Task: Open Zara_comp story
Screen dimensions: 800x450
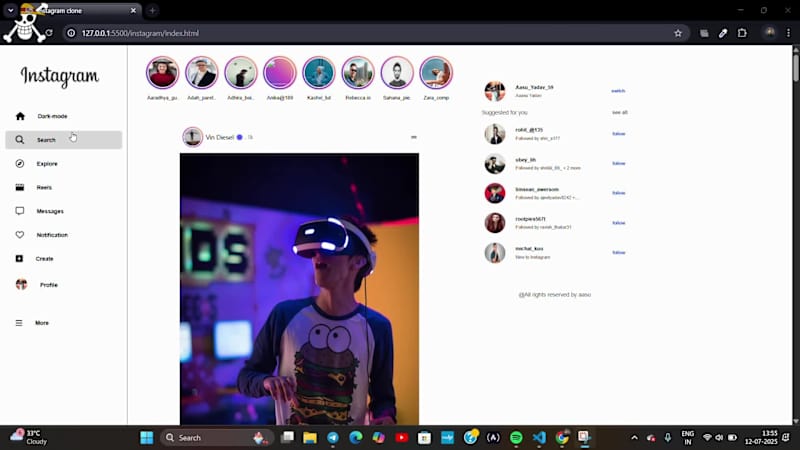Action: click(436, 72)
